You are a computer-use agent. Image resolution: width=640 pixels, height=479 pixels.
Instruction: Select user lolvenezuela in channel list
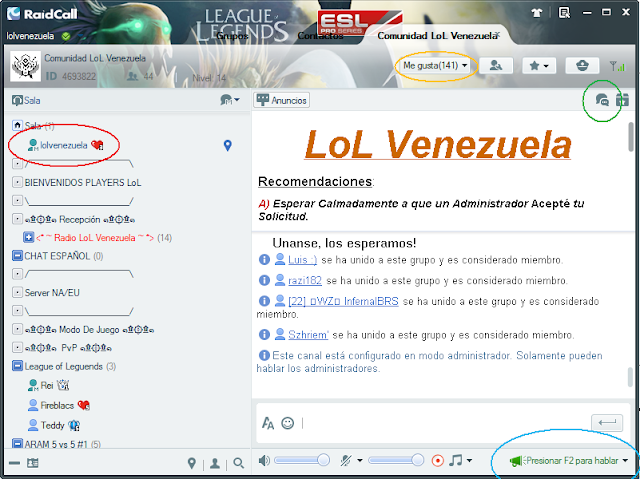click(65, 145)
